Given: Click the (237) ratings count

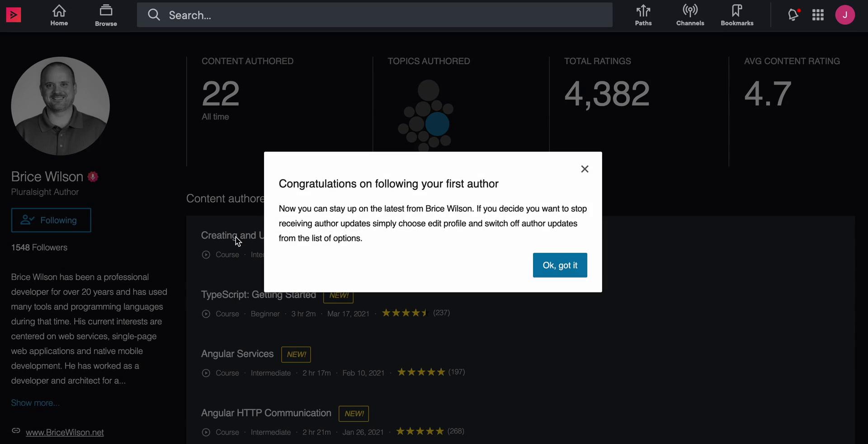Looking at the screenshot, I should click(x=442, y=313).
